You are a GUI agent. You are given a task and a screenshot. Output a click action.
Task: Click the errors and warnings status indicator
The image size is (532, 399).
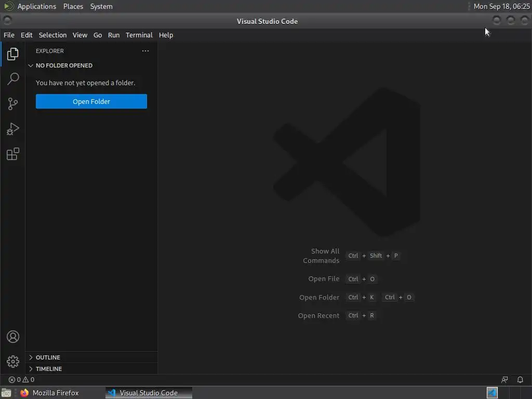(x=21, y=380)
